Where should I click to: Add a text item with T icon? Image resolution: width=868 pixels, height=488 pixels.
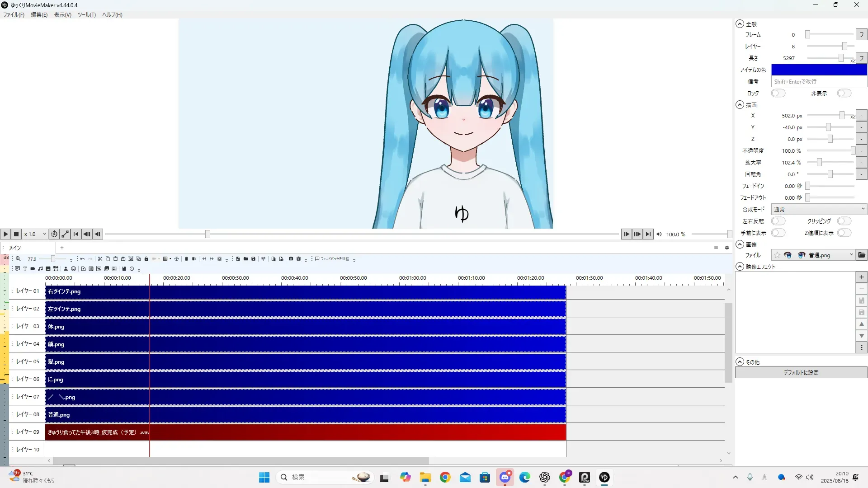pos(25,269)
